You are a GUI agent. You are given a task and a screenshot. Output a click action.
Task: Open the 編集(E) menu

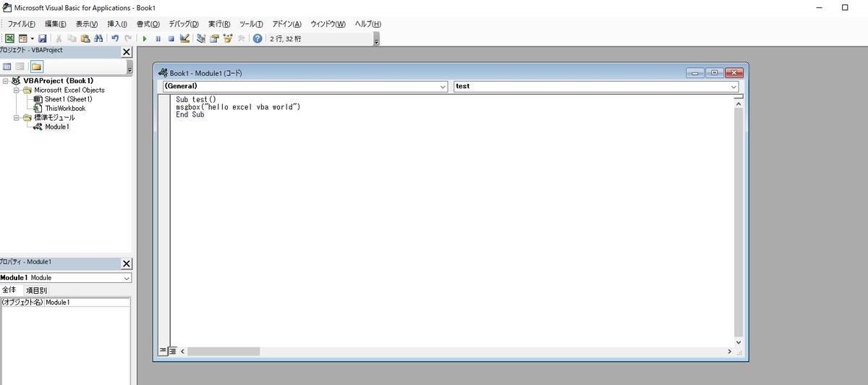click(56, 24)
